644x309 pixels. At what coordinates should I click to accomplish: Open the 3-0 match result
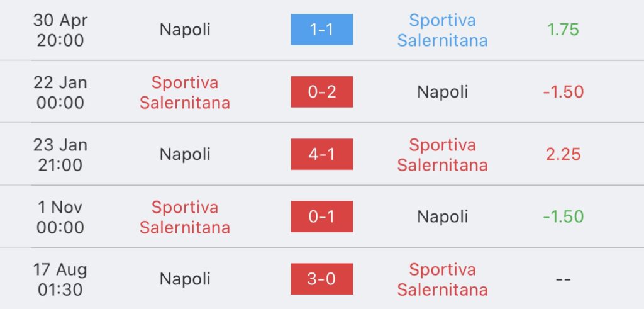321,279
